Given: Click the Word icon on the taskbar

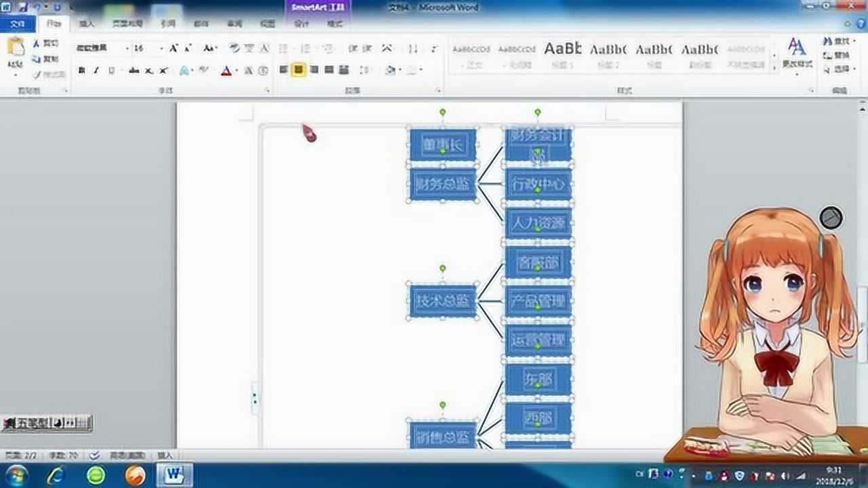Looking at the screenshot, I should [174, 474].
